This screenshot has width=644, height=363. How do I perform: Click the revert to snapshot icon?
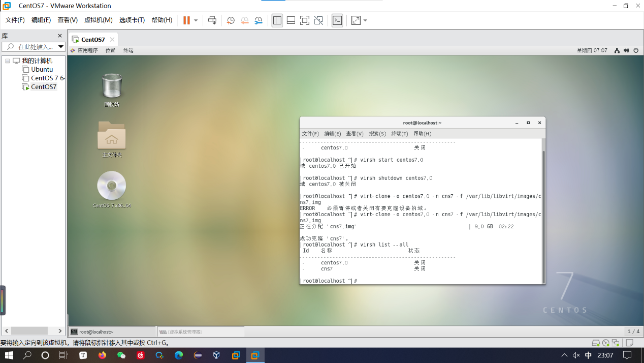[245, 20]
